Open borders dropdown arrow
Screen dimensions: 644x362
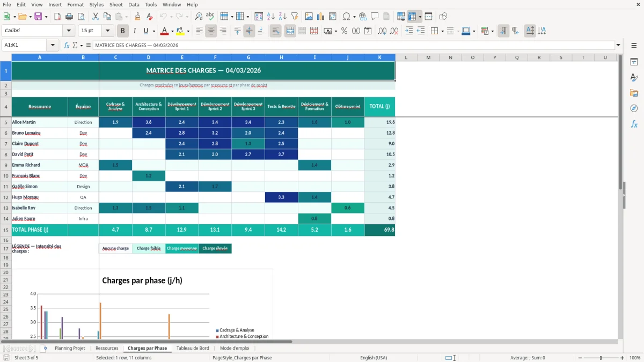click(x=442, y=31)
